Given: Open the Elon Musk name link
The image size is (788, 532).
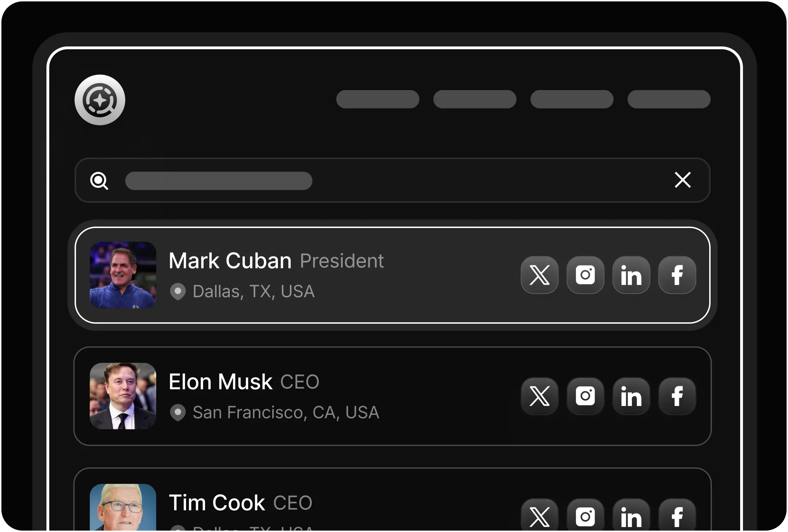Looking at the screenshot, I should point(221,382).
